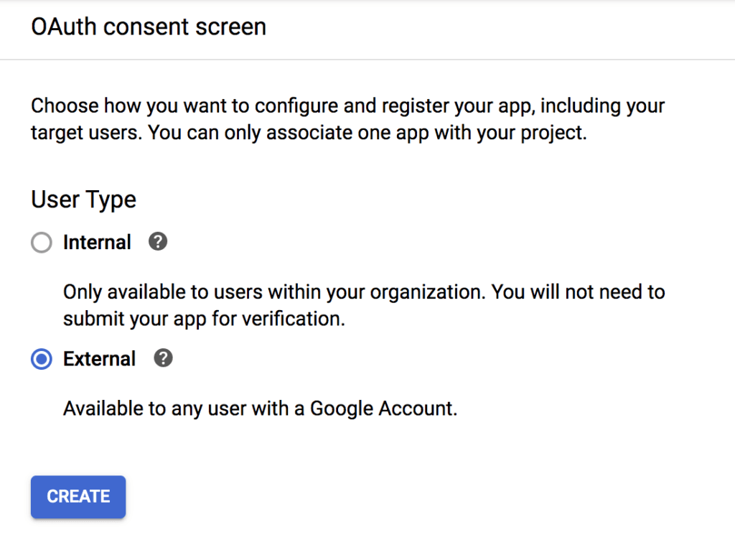Click the bold External option label
Viewport: 735px width, 560px height.
[x=99, y=359]
